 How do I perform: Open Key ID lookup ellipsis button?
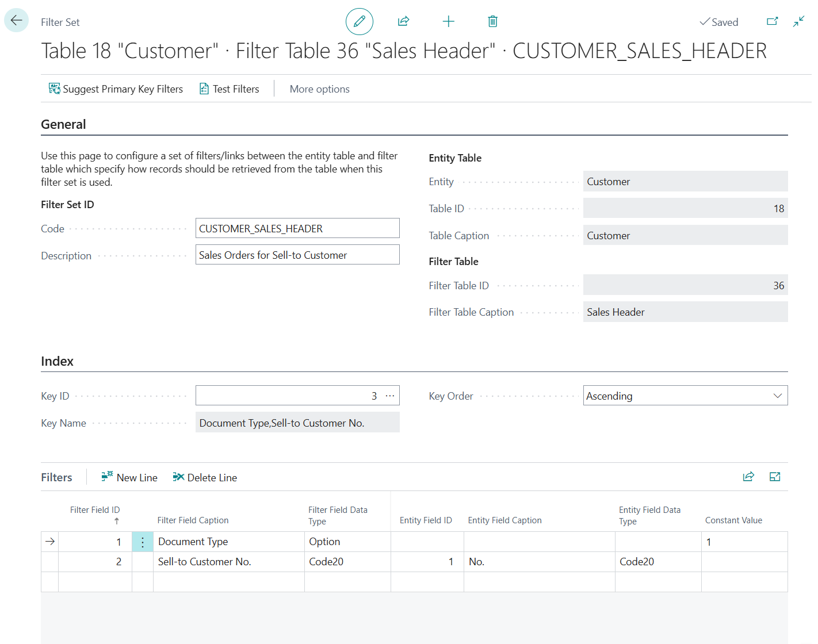(x=390, y=396)
